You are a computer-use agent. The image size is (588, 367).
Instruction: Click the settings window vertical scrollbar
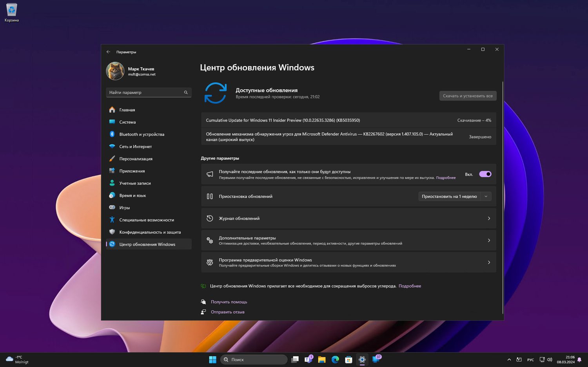point(503,197)
